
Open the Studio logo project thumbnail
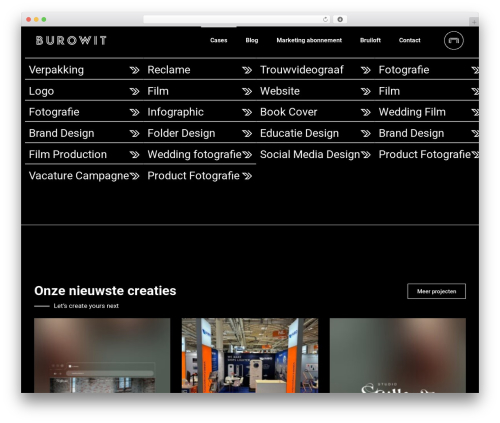398,355
